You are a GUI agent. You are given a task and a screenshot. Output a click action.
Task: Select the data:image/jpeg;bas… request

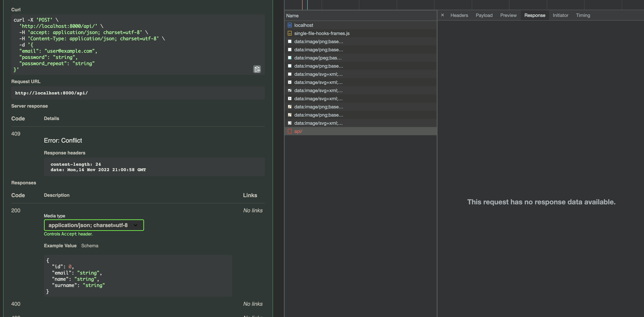[360, 58]
